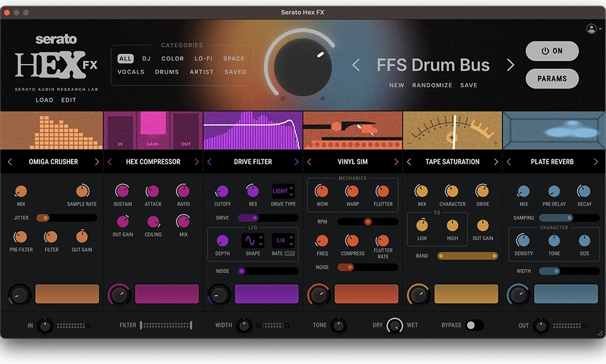Select the SPACE category

pyautogui.click(x=234, y=59)
